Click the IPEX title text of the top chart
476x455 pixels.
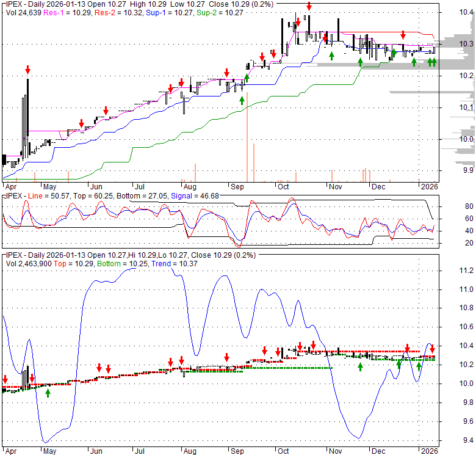15,4
